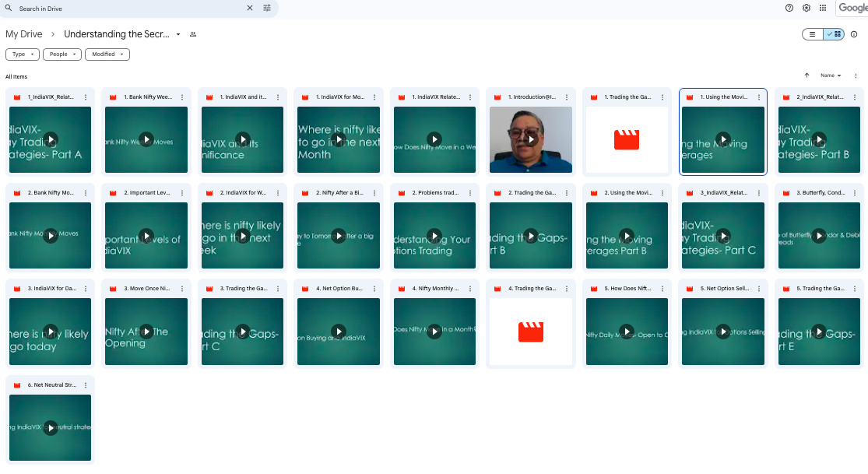Open the Help question mark icon

(789, 8)
